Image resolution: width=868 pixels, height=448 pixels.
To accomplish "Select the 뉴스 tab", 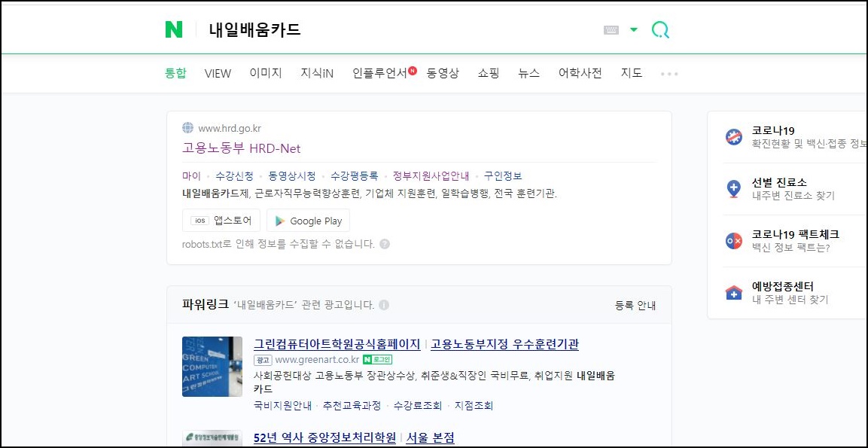I will (x=528, y=73).
